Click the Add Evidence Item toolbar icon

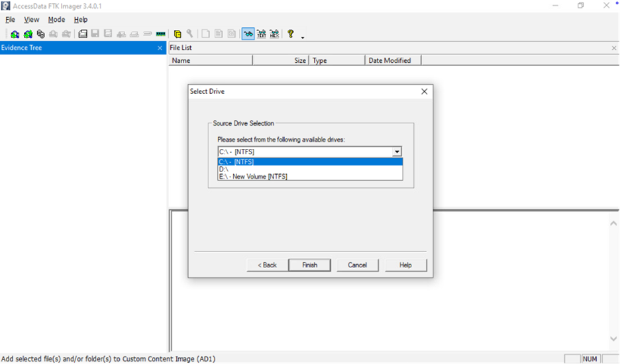15,34
